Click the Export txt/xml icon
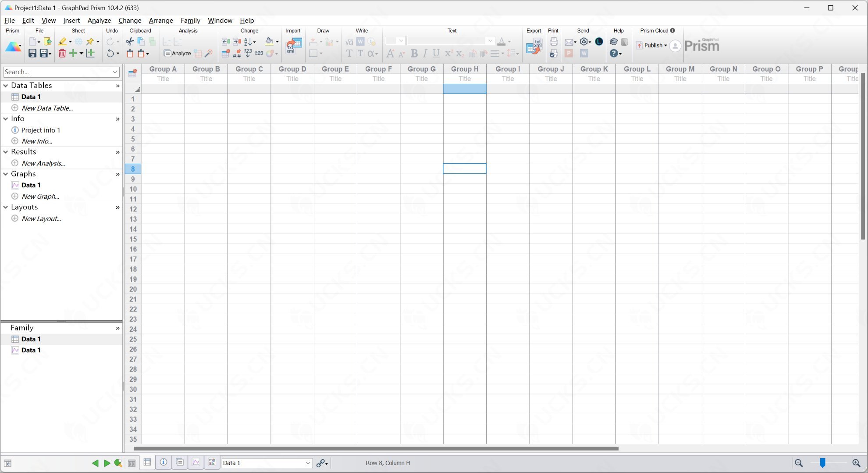The width and height of the screenshot is (868, 473). click(534, 46)
